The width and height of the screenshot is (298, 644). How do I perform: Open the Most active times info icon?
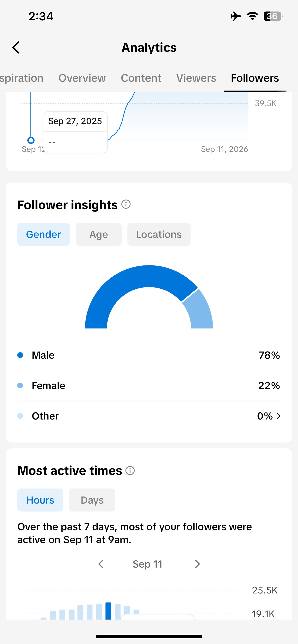(130, 471)
